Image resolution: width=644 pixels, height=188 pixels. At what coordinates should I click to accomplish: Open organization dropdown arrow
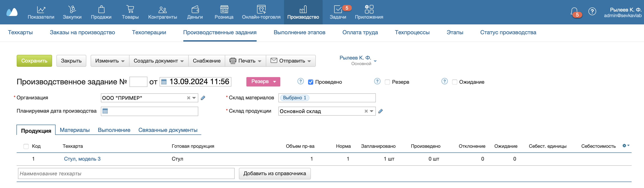click(x=194, y=98)
